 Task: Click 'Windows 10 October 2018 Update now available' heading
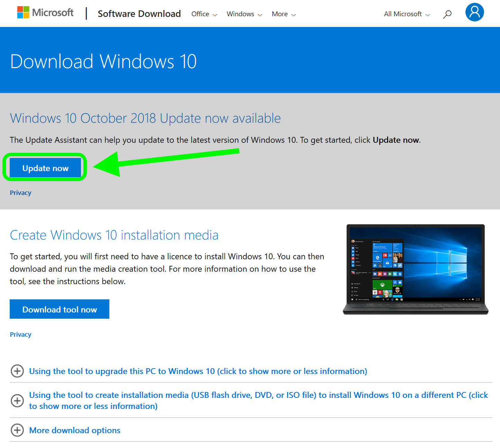pyautogui.click(x=145, y=118)
